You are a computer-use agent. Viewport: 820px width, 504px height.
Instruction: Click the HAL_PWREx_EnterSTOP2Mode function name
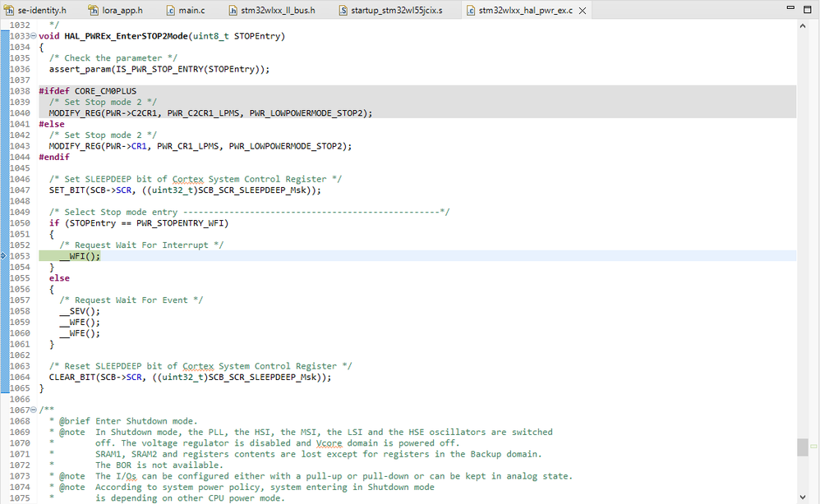click(x=126, y=36)
